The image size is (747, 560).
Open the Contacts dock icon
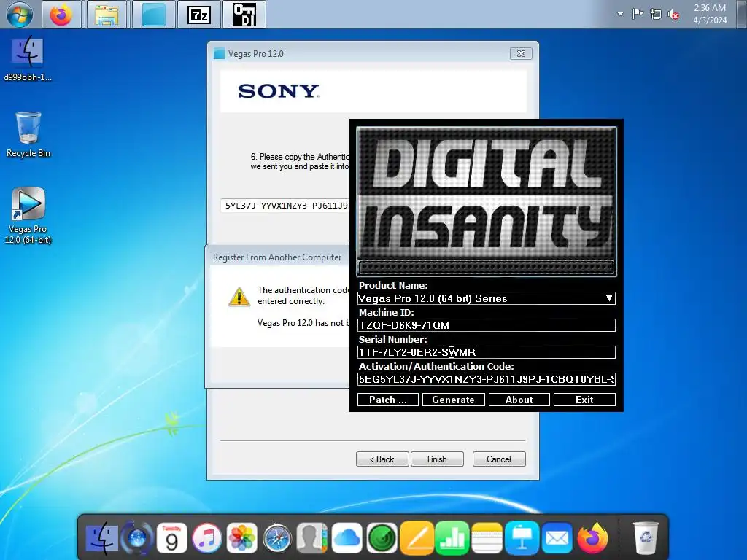pyautogui.click(x=311, y=539)
